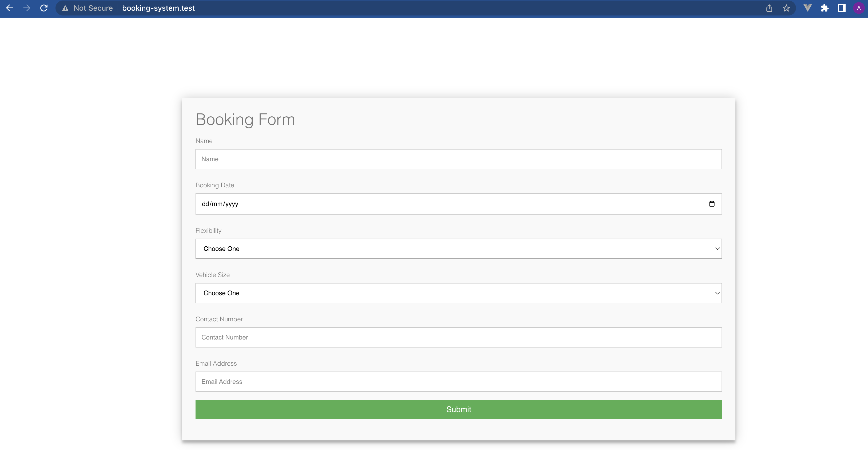Click the browser address bar
The image size is (868, 450).
pos(236,8)
